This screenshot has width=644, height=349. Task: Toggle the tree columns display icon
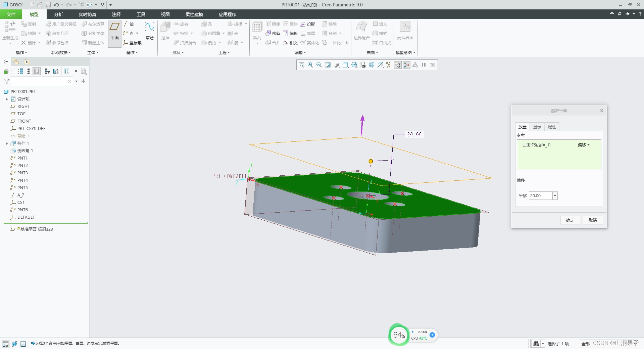(37, 71)
